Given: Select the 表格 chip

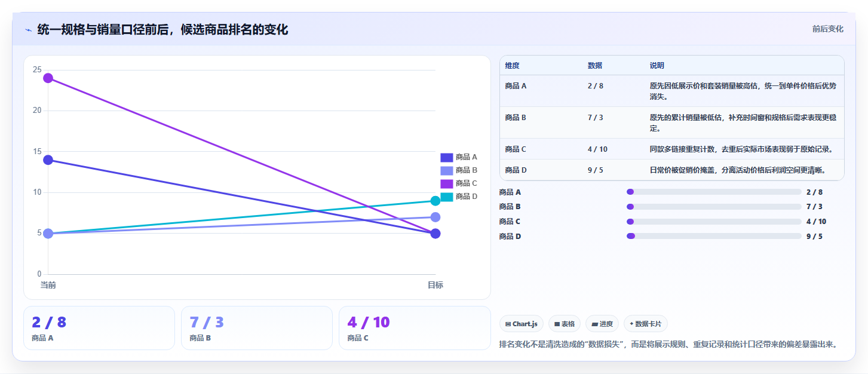Looking at the screenshot, I should click(x=565, y=324).
